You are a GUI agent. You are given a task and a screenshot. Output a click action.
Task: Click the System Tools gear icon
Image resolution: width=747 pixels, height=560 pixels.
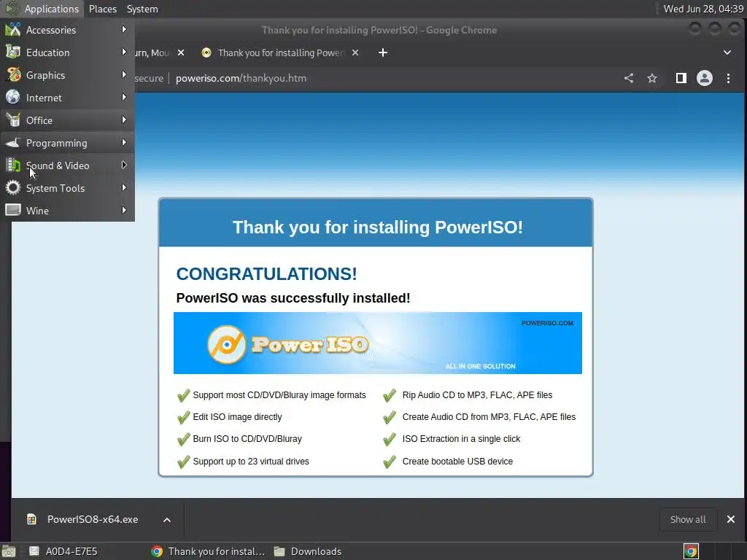pyautogui.click(x=13, y=187)
